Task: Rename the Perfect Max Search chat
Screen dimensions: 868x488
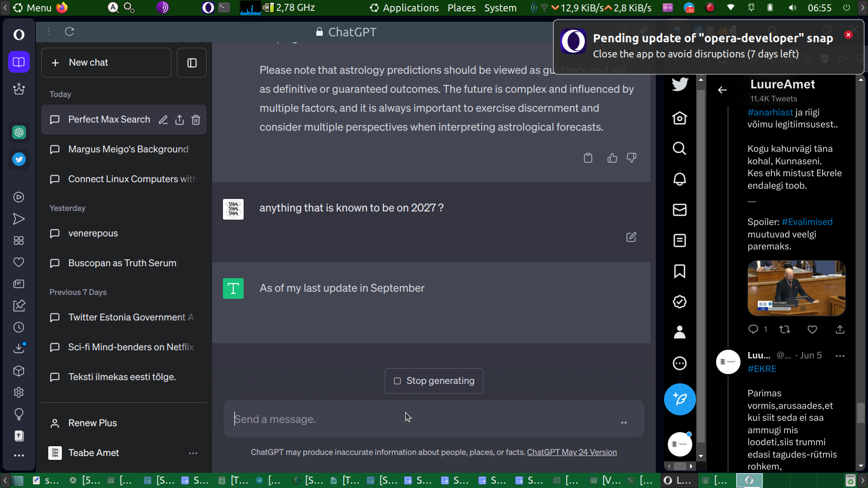Action: [163, 120]
